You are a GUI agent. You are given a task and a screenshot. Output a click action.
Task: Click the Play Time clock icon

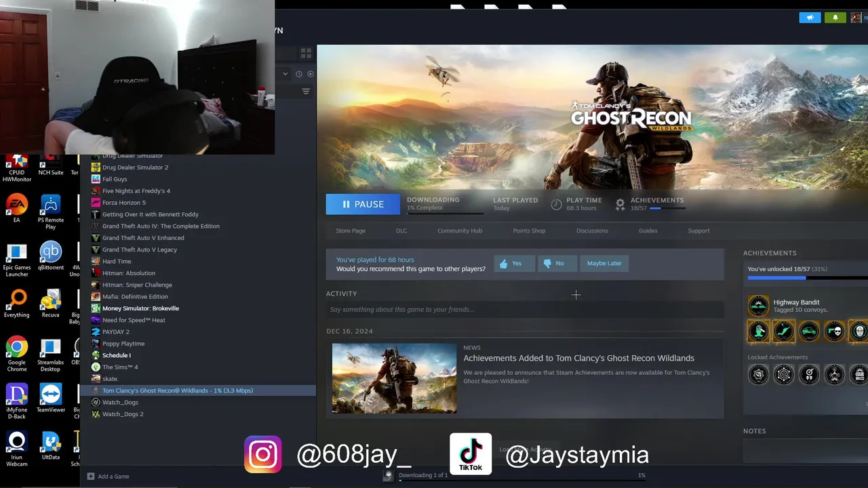556,204
